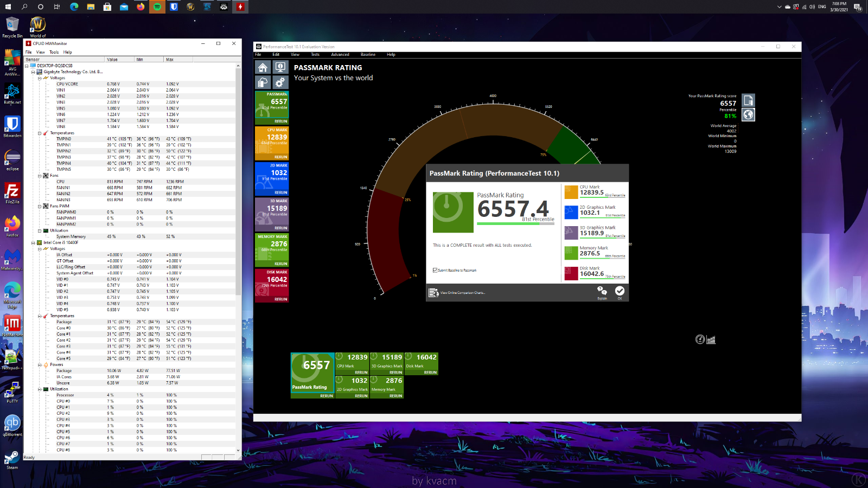Select the TMPIN4 temperature row

click(130, 163)
